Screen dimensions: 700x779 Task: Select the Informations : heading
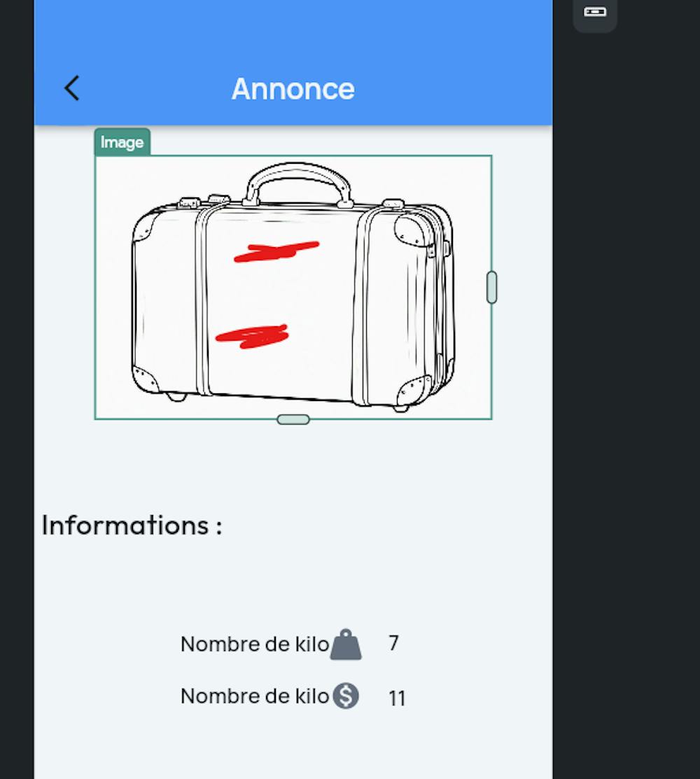[132, 525]
